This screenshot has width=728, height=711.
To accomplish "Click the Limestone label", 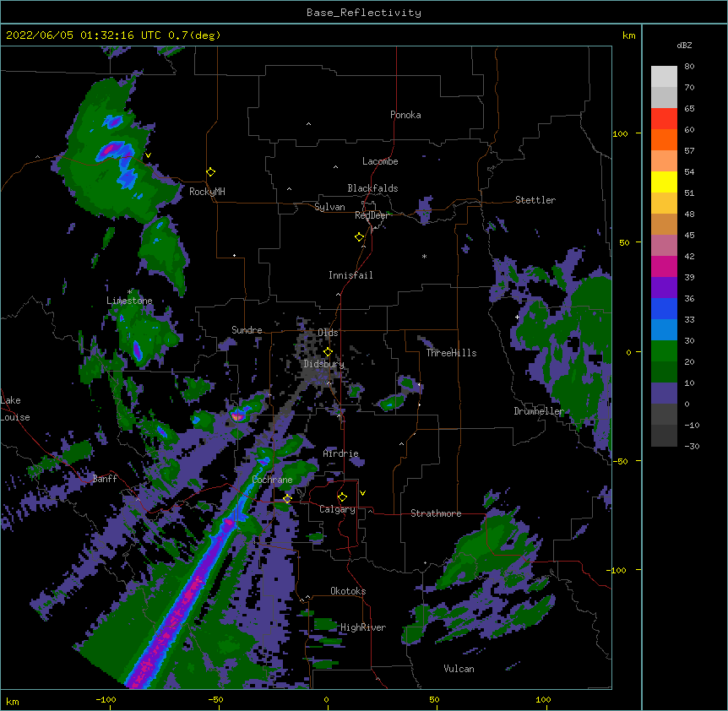I will (x=129, y=301).
